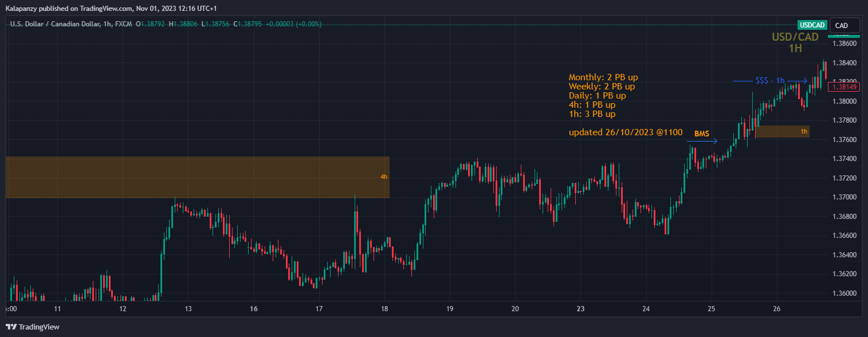Click date 11 on the time axis
The width and height of the screenshot is (868, 337).
[x=57, y=309]
